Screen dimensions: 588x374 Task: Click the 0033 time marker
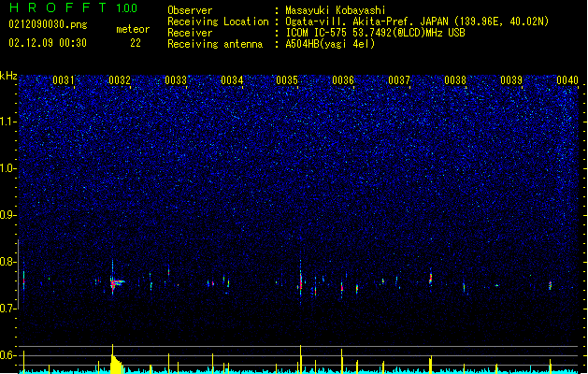(x=176, y=80)
